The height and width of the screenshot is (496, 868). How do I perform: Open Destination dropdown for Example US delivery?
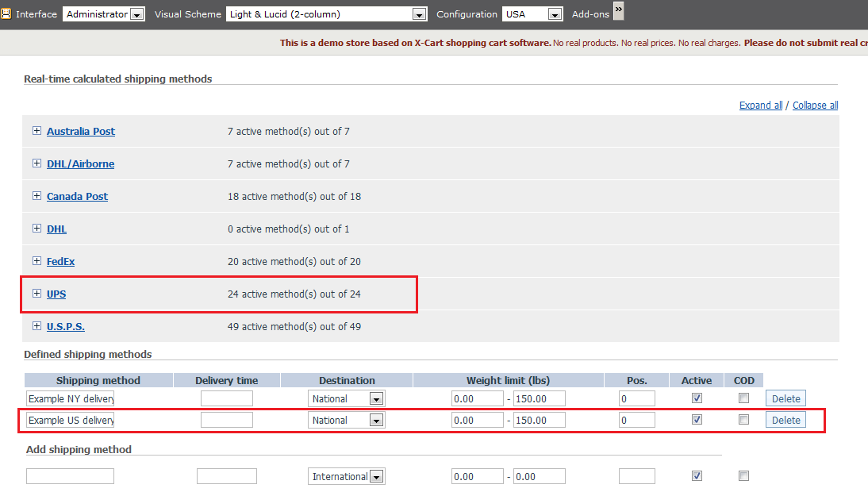pyautogui.click(x=346, y=420)
